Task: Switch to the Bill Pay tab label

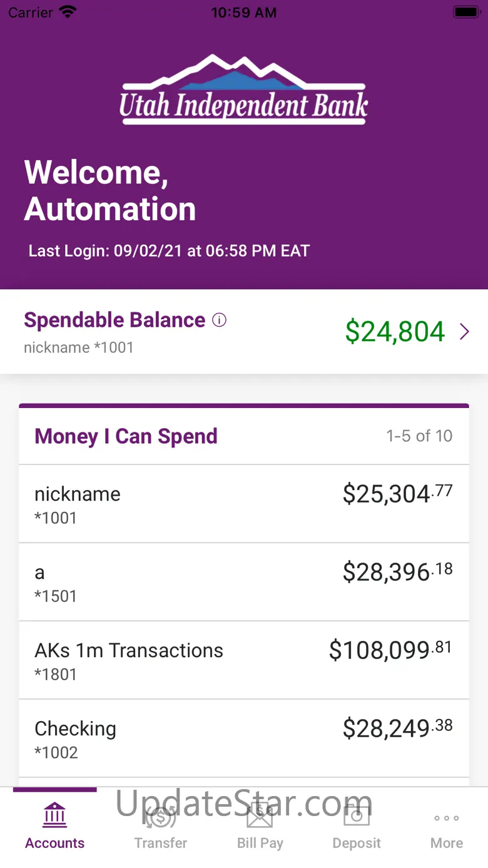Action: [x=260, y=843]
